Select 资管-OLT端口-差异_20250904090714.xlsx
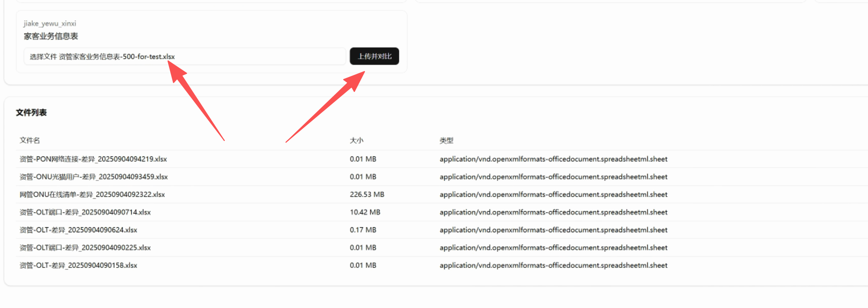 (x=85, y=212)
